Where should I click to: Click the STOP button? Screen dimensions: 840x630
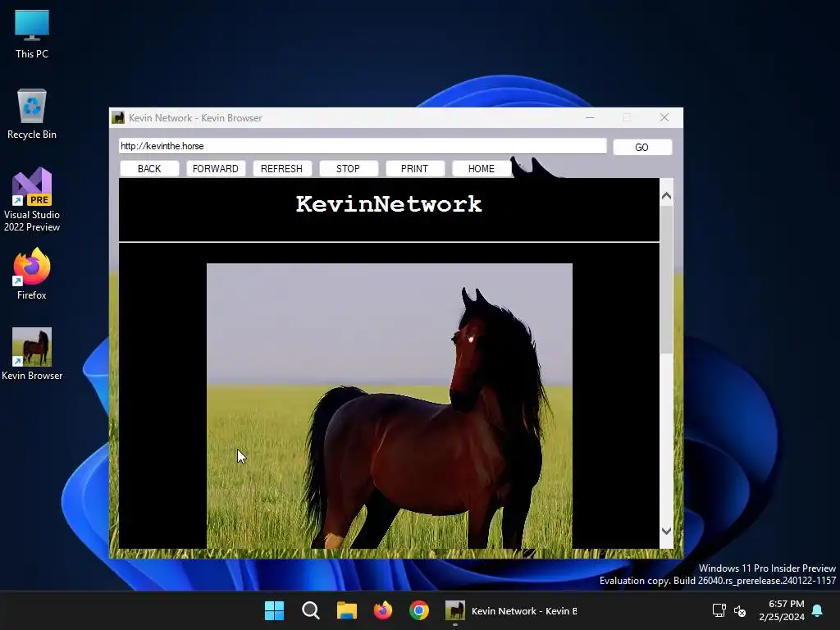tap(348, 169)
